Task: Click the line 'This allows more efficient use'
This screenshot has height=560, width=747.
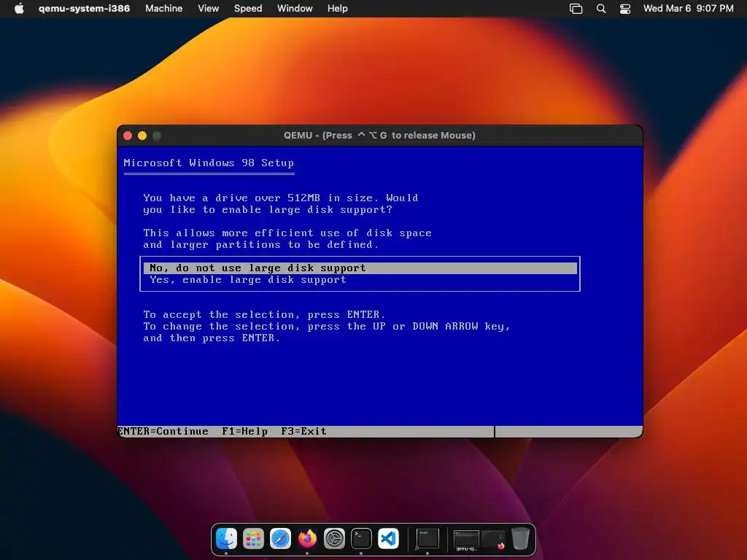Action: pos(287,233)
